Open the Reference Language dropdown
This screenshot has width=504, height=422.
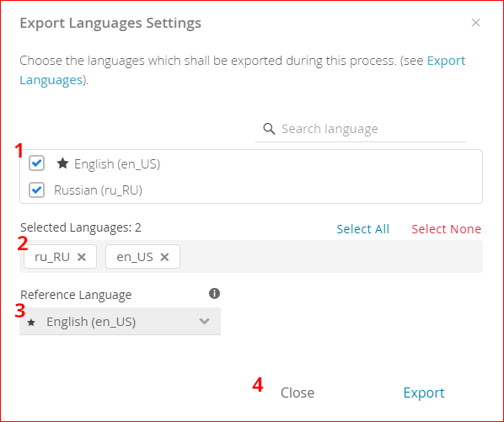tap(120, 322)
